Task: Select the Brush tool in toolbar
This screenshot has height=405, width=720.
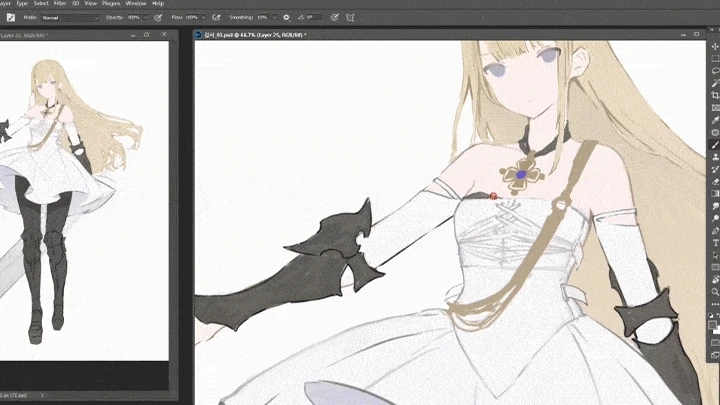Action: 715,145
